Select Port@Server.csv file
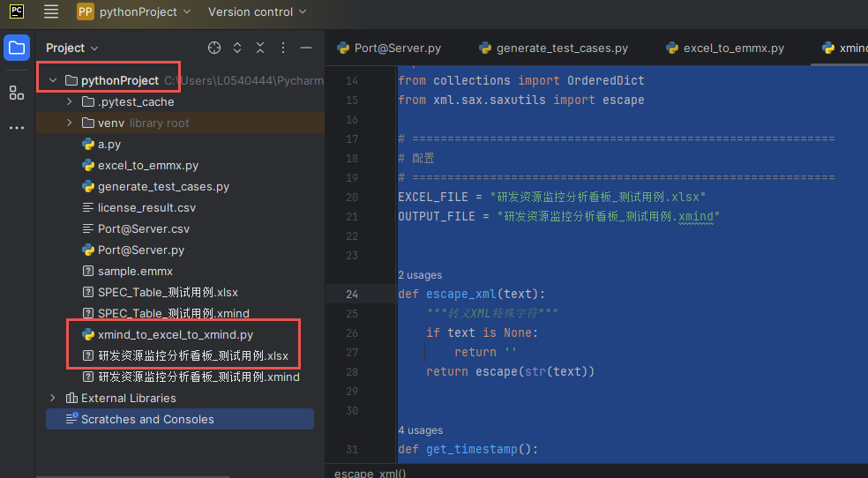 144,229
